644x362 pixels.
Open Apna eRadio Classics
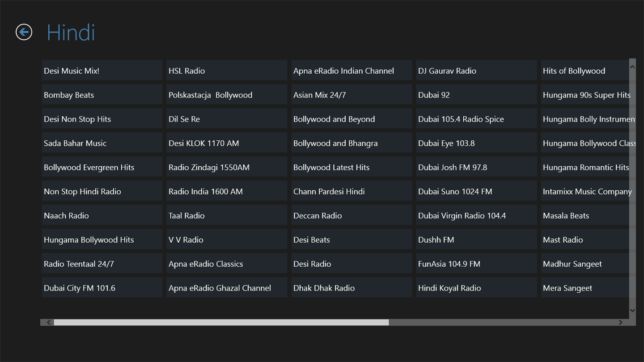pyautogui.click(x=227, y=264)
